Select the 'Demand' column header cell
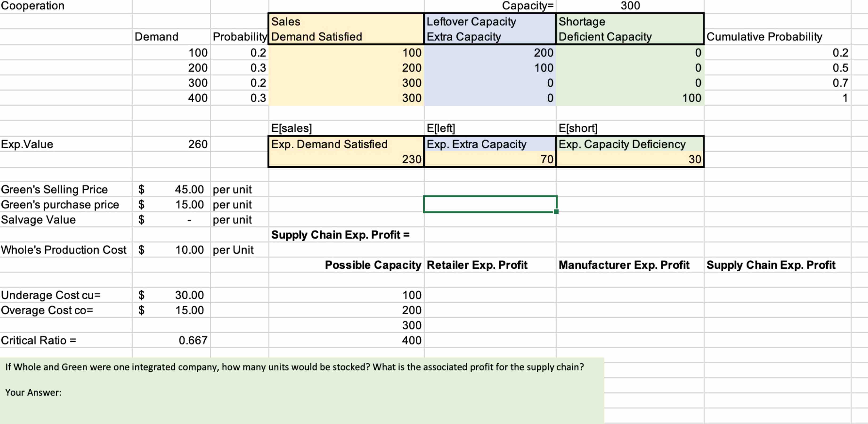The width and height of the screenshot is (868, 424). pos(171,36)
